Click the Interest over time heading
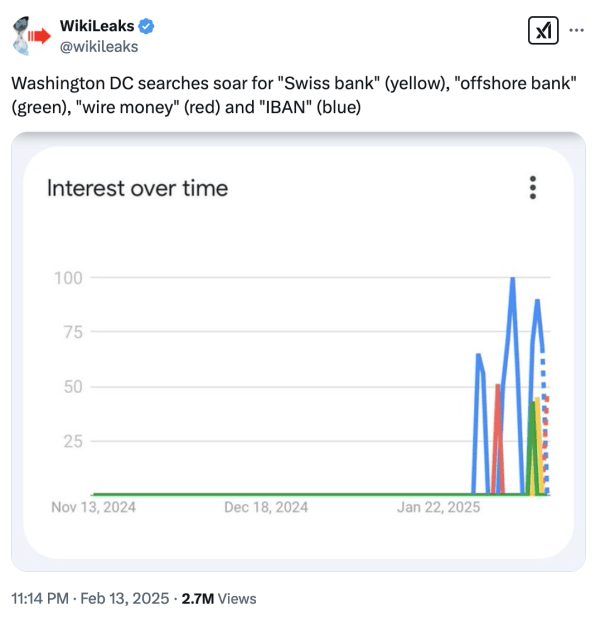 point(137,188)
